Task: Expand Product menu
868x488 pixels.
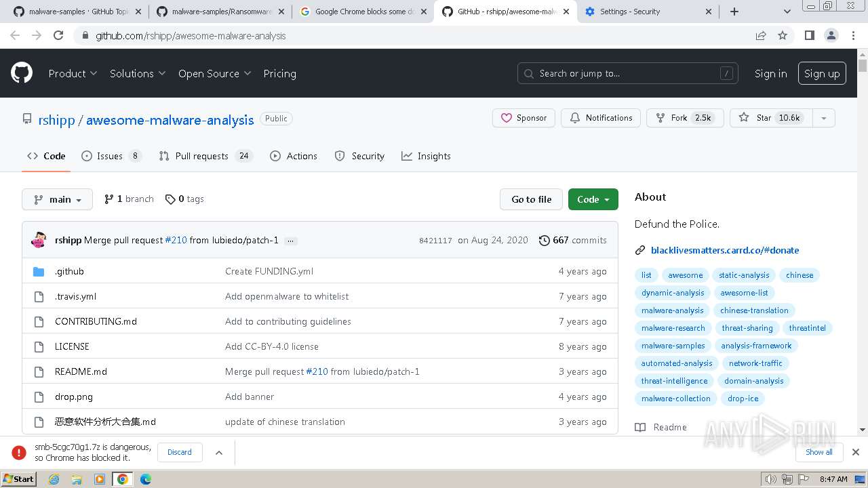Action: click(x=73, y=73)
